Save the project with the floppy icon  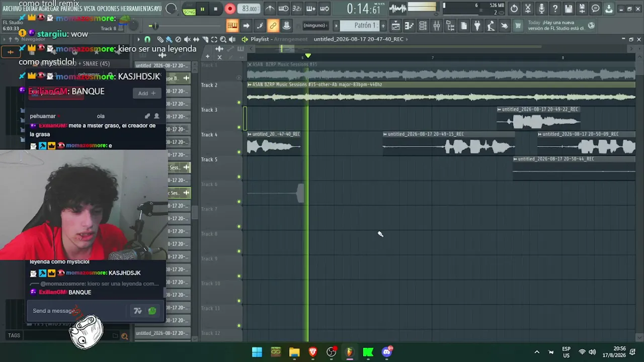click(569, 9)
